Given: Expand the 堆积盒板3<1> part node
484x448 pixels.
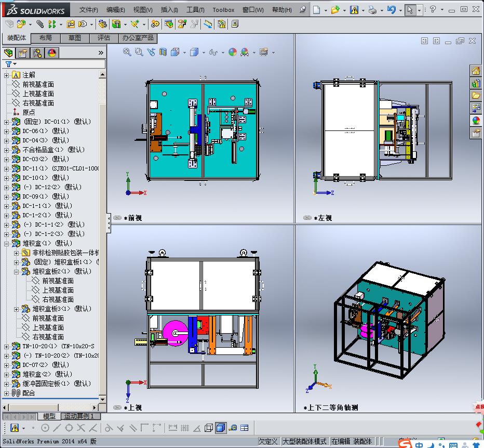Looking at the screenshot, I should [x=17, y=309].
